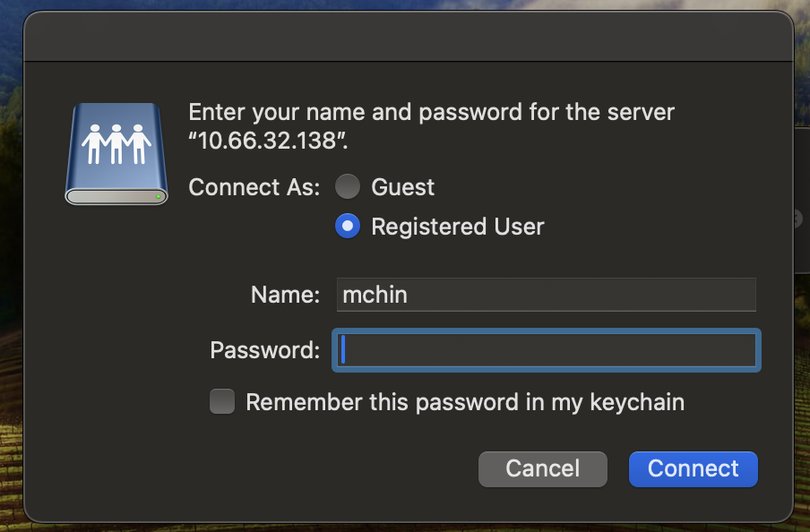Click the green status light on drive icon

158,197
